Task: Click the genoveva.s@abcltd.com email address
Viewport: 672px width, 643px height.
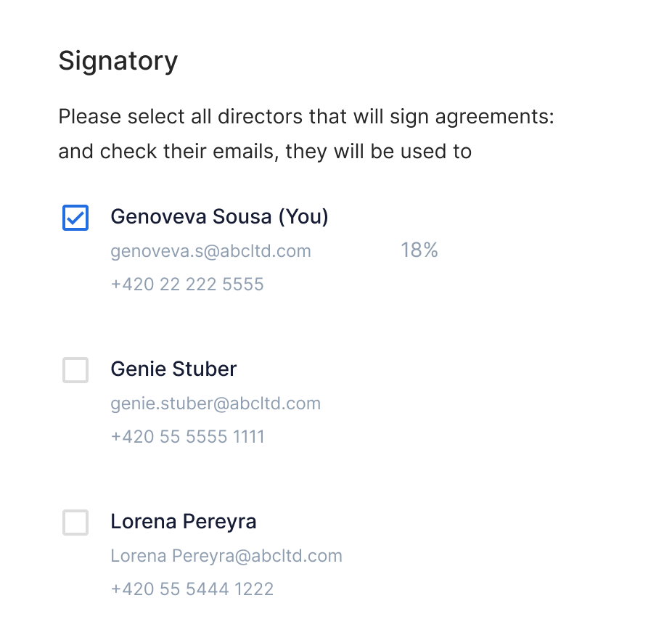Action: pyautogui.click(x=210, y=251)
